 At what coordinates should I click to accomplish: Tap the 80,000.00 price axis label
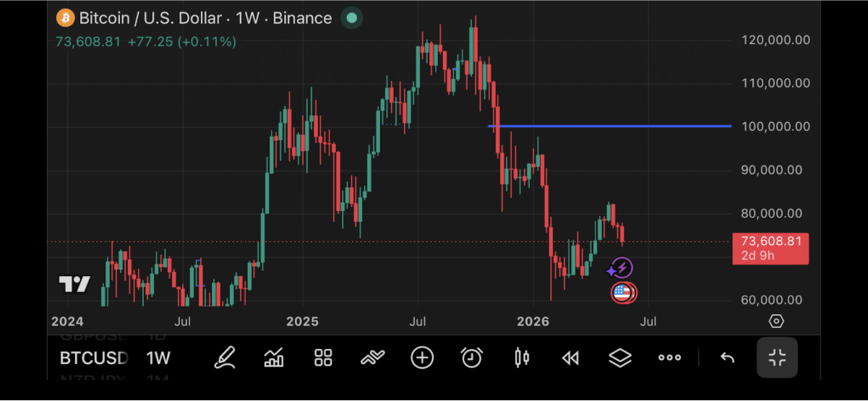coord(772,213)
